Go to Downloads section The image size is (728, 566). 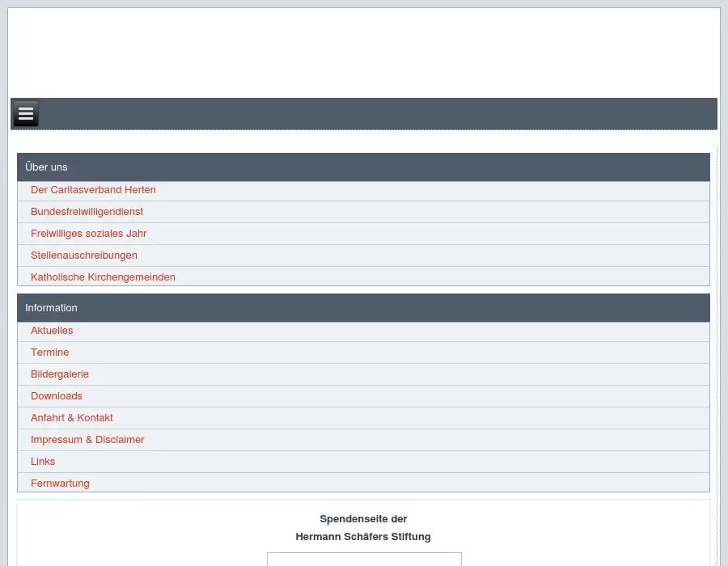pyautogui.click(x=57, y=396)
